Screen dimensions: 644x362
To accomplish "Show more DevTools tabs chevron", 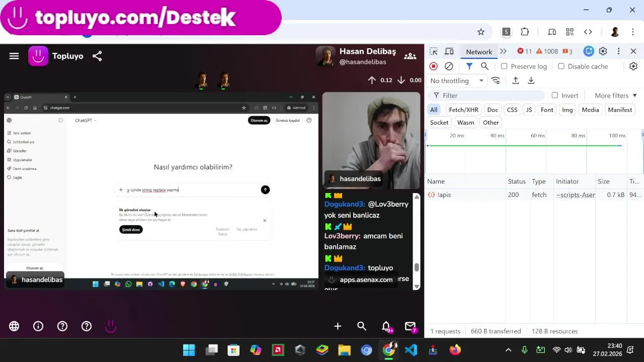I will click(x=503, y=51).
